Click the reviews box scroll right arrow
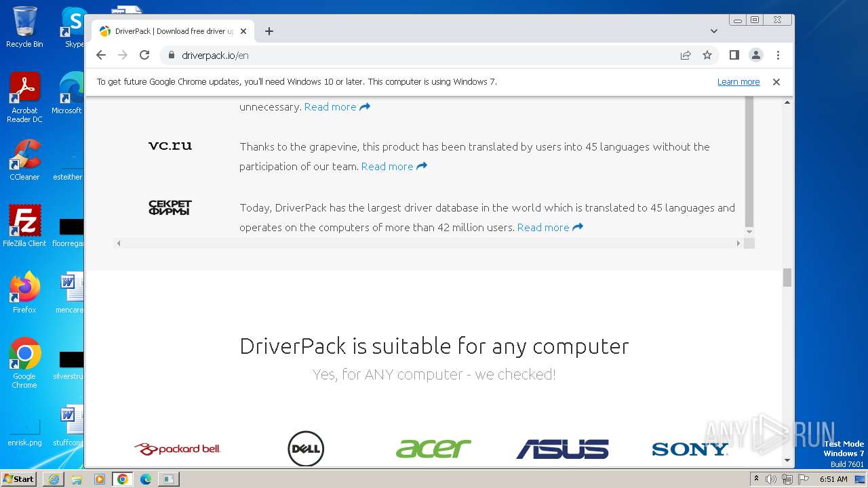Screen dimensions: 868x488 (738, 243)
